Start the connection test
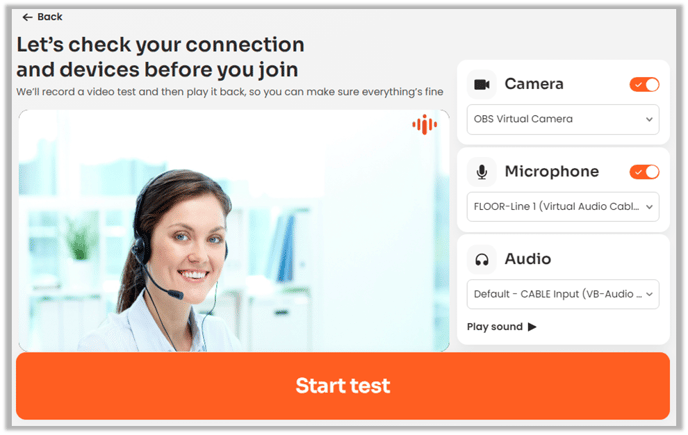 (x=343, y=386)
